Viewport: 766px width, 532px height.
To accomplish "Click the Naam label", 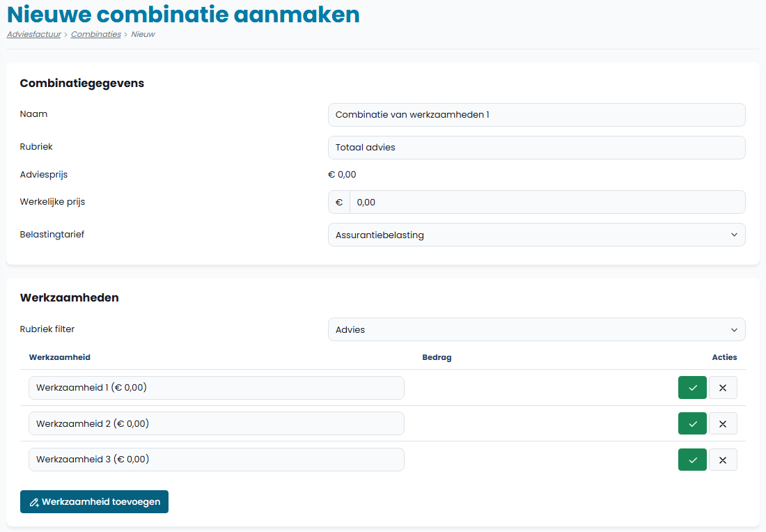I will tap(33, 114).
